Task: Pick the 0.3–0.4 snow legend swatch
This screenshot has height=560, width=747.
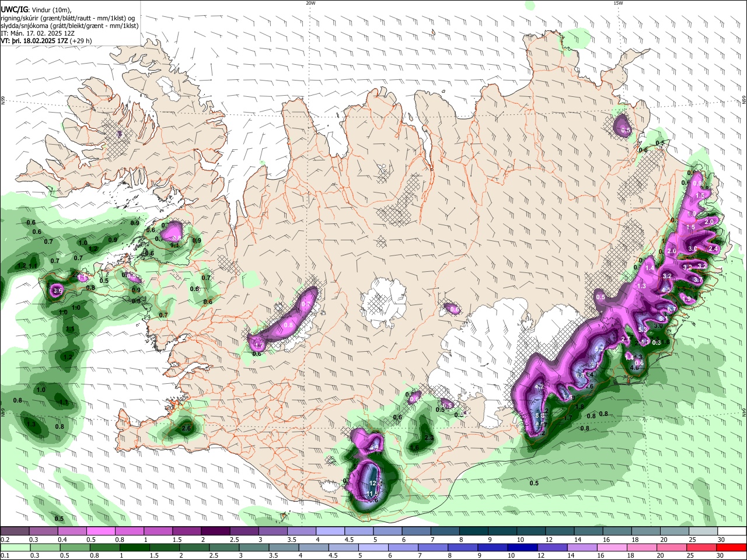Action: [43, 531]
